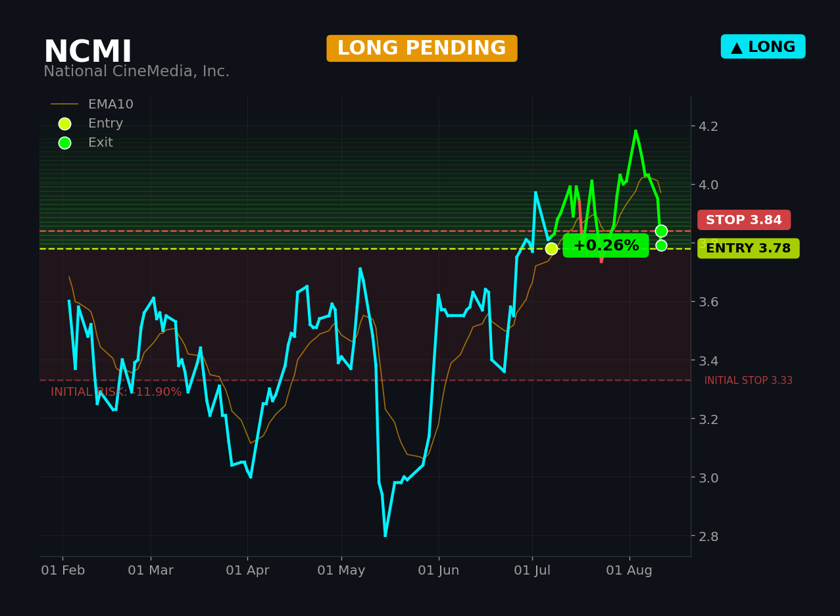Click the 4.0 price axis label
Image resolution: width=840 pixels, height=616 pixels.
(708, 185)
